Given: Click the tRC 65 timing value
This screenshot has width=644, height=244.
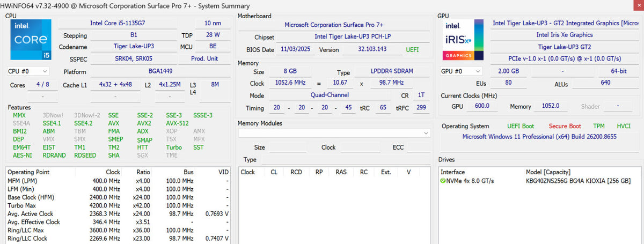Looking at the screenshot, I should point(383,108).
